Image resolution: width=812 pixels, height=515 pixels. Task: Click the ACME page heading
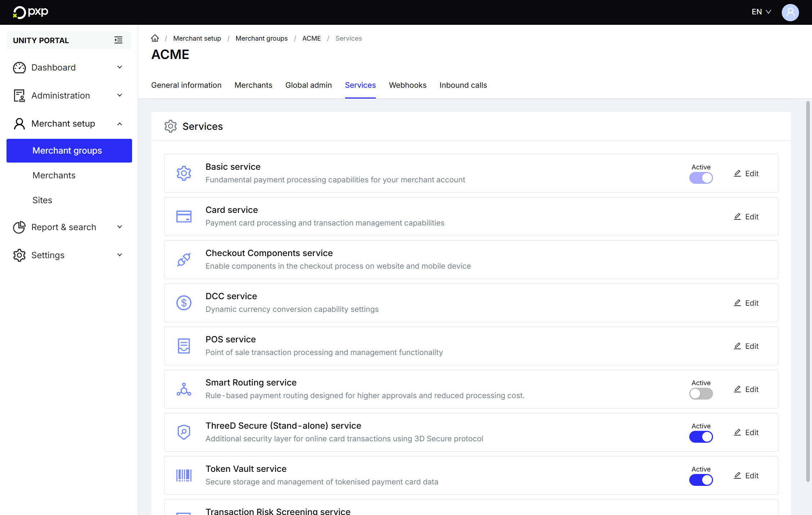point(170,55)
